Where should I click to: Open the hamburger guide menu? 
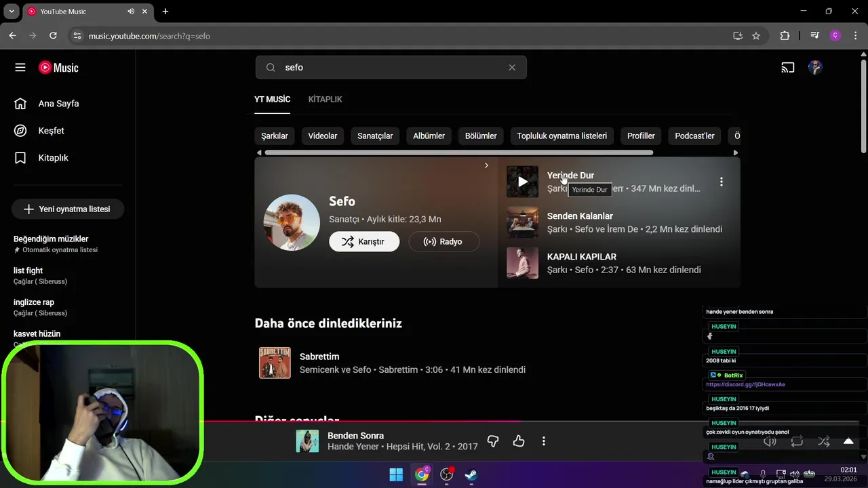pyautogui.click(x=20, y=68)
